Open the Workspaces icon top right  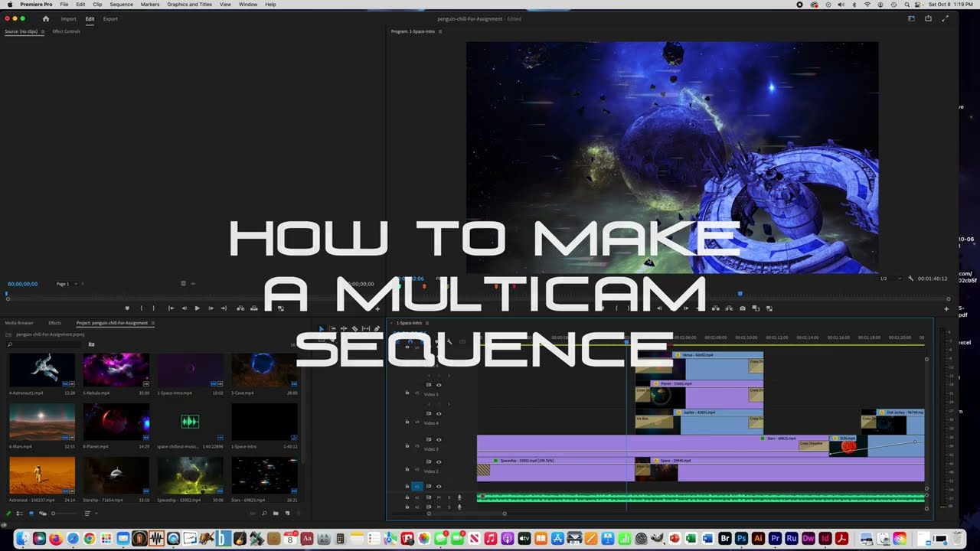[x=911, y=18]
